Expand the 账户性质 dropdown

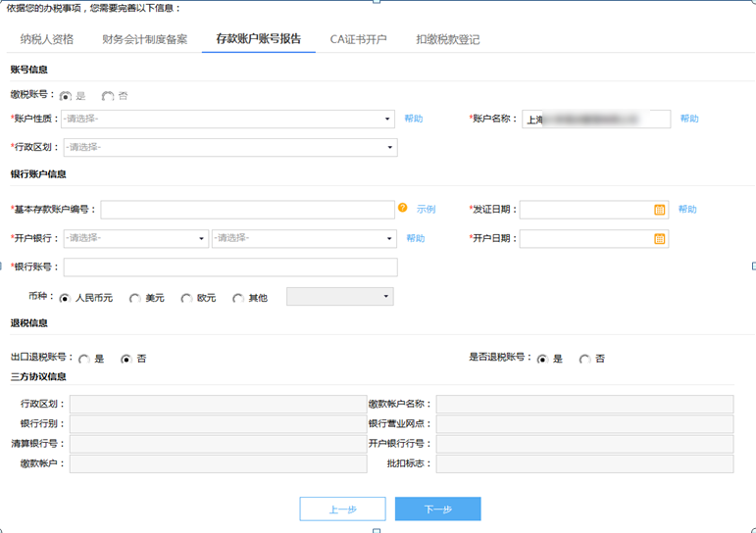[229, 119]
